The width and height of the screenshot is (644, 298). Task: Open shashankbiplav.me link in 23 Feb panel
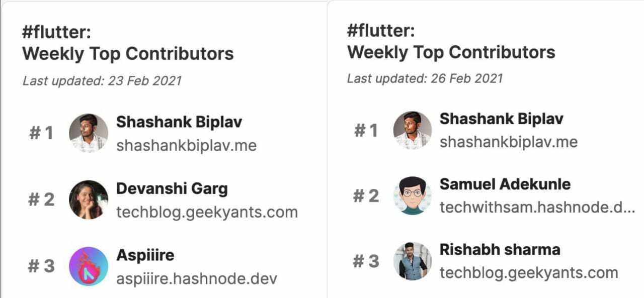coord(186,146)
